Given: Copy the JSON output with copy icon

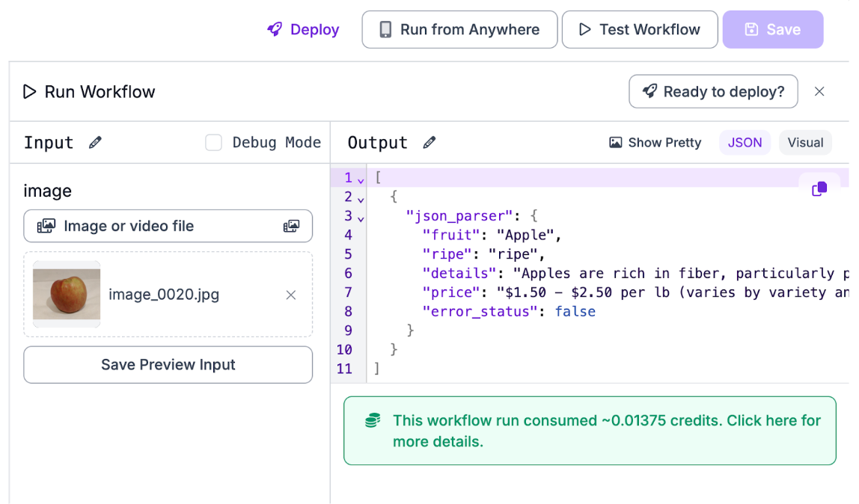Looking at the screenshot, I should pyautogui.click(x=819, y=189).
